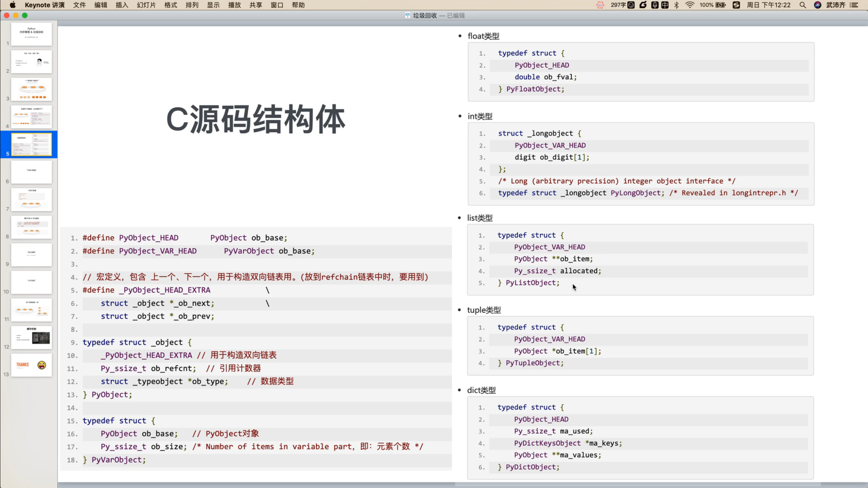Open the 编辑 menu
This screenshot has width=868, height=488.
tap(101, 5)
